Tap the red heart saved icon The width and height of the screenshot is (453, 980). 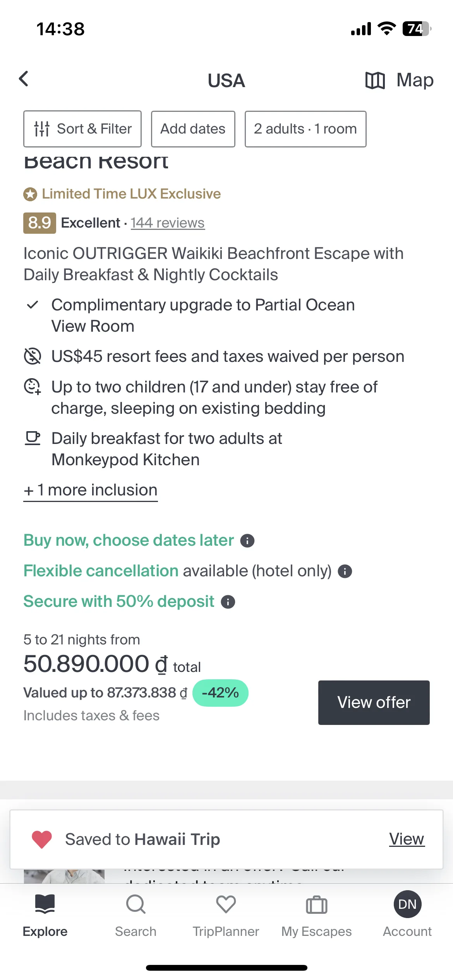tap(42, 840)
